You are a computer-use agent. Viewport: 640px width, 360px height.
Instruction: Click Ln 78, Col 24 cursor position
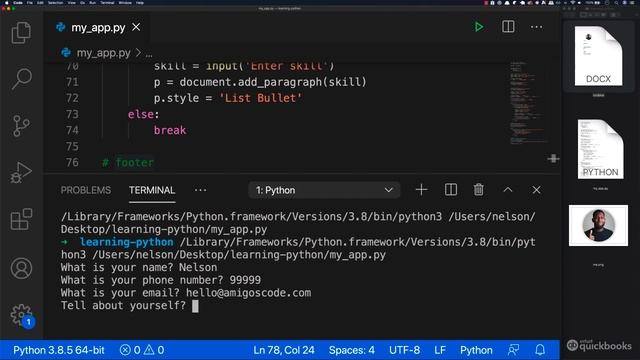coord(284,350)
